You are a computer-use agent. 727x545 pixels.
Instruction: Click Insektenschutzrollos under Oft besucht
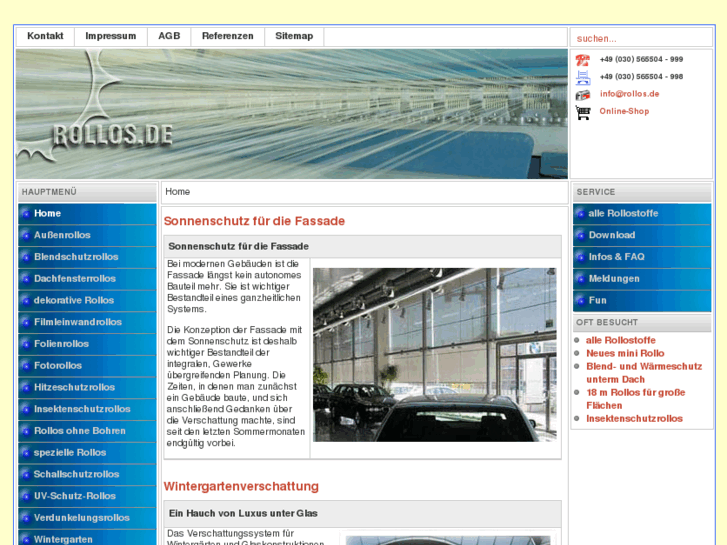tap(634, 419)
